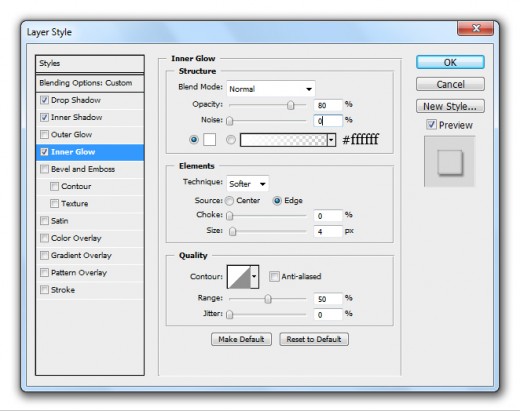Click the Opacity value field
This screenshot has width=520, height=411.
328,105
